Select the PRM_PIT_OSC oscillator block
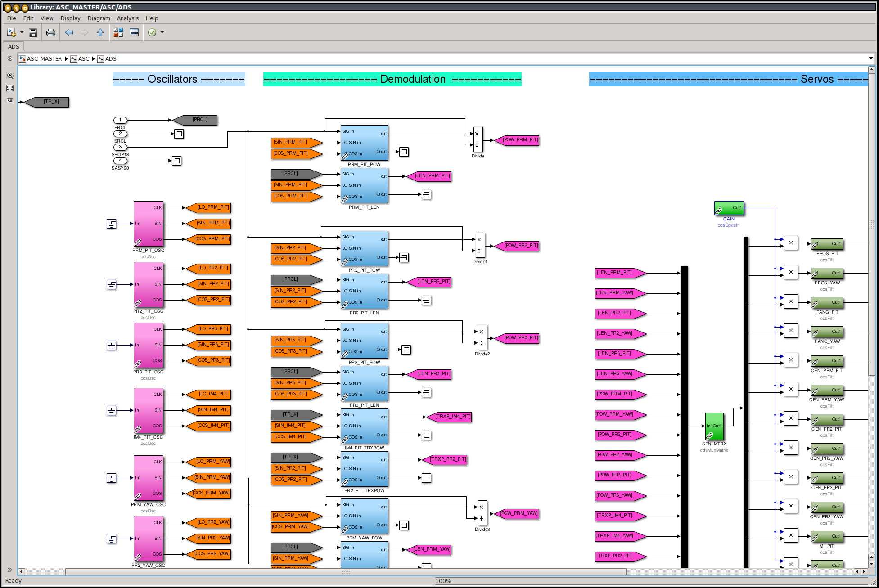This screenshot has width=879, height=588. coord(149,224)
